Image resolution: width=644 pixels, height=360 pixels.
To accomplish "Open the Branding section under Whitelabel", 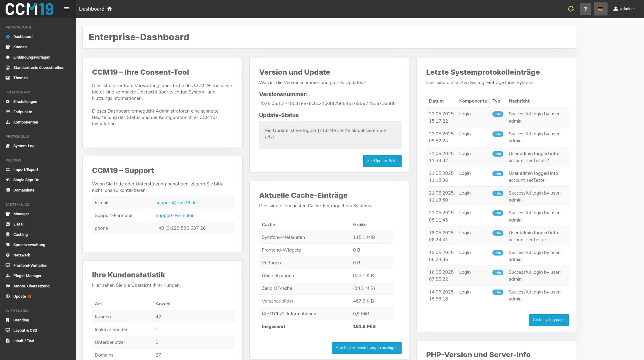I will click(x=8, y=320).
